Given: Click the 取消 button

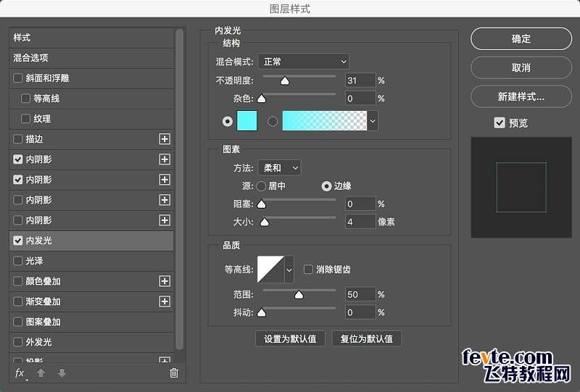Looking at the screenshot, I should pos(521,67).
